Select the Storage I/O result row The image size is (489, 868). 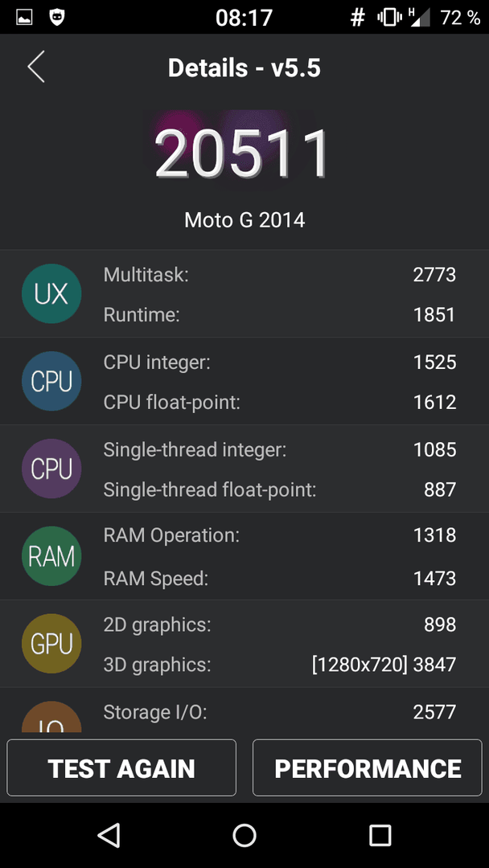(280, 712)
